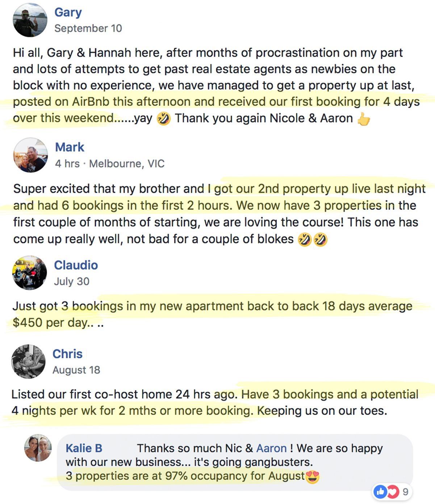Click Gary's profile picture
This screenshot has height=504, width=435.
[x=30, y=20]
